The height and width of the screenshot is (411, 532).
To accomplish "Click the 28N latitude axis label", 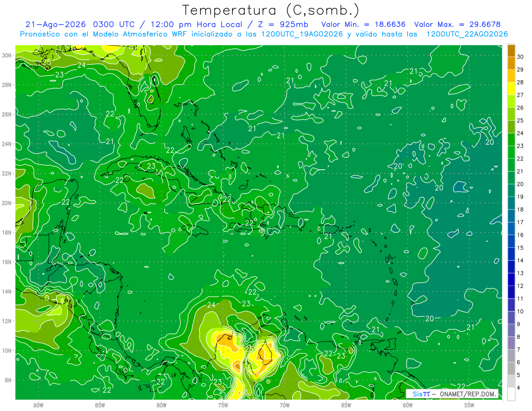I will click(x=7, y=85).
